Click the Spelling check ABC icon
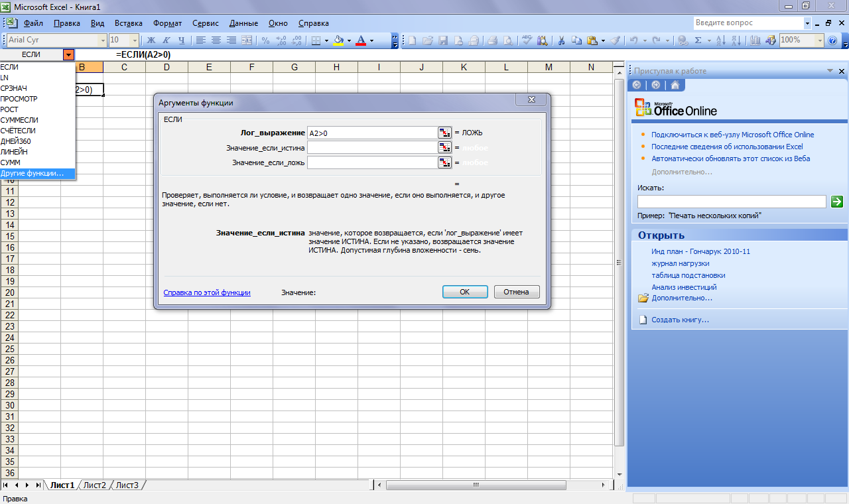849x504 pixels. [x=527, y=40]
